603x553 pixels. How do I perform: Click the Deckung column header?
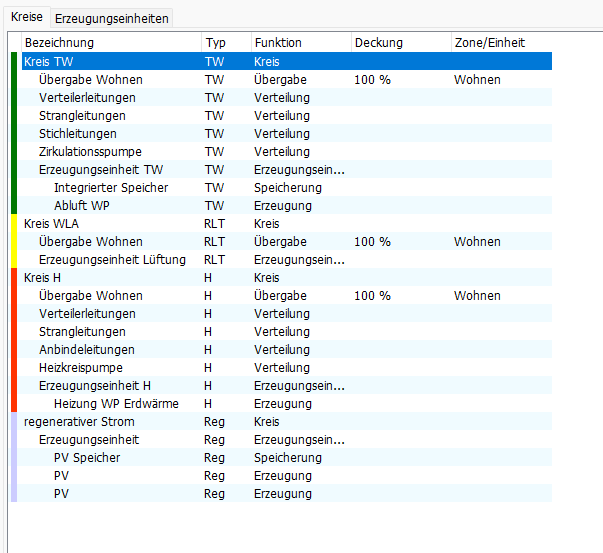click(x=378, y=43)
